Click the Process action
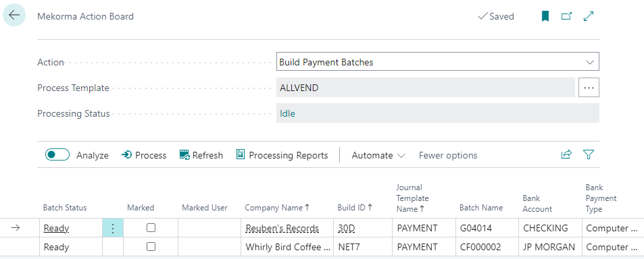 (x=144, y=155)
